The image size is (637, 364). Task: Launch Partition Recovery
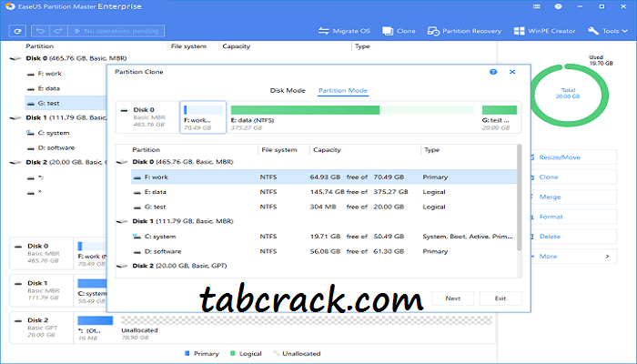464,31
